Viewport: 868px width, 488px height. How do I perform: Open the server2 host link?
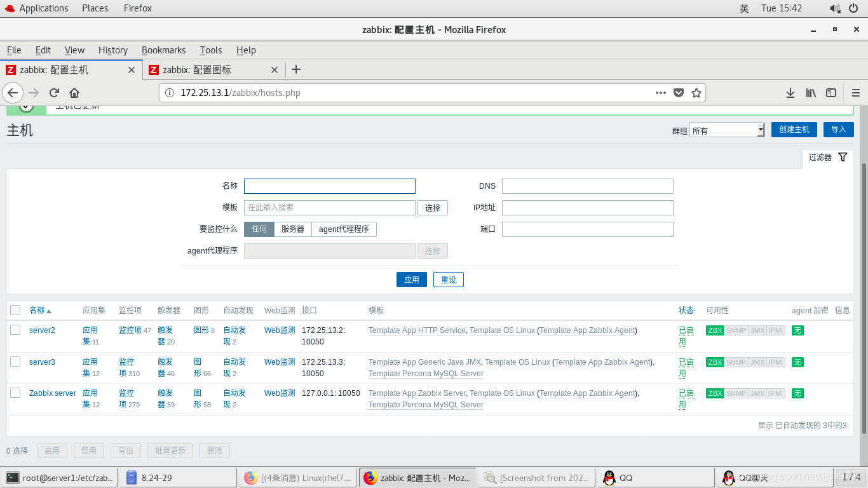point(42,330)
